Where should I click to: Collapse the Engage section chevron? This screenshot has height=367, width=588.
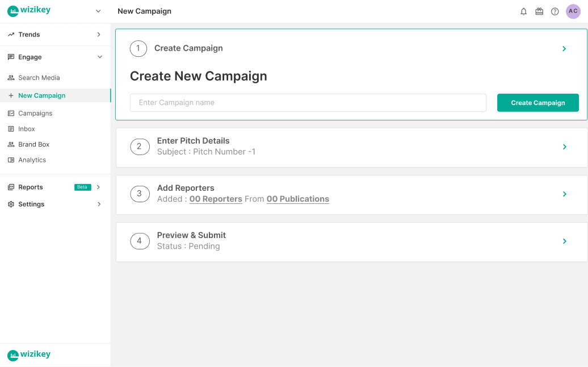99,57
